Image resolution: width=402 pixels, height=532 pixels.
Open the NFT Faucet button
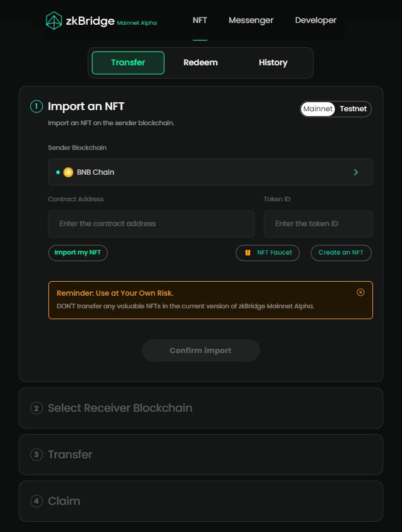268,253
